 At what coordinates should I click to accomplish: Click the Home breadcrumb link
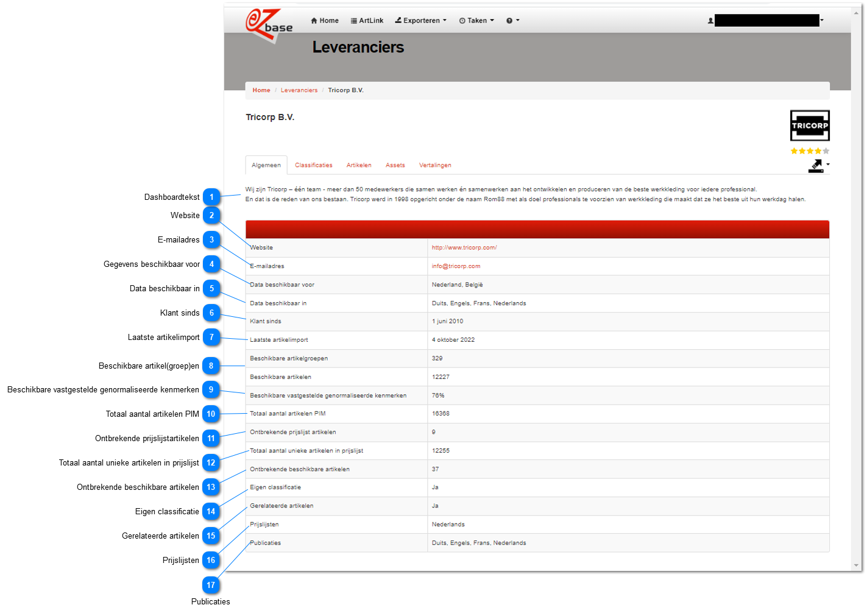[x=261, y=90]
